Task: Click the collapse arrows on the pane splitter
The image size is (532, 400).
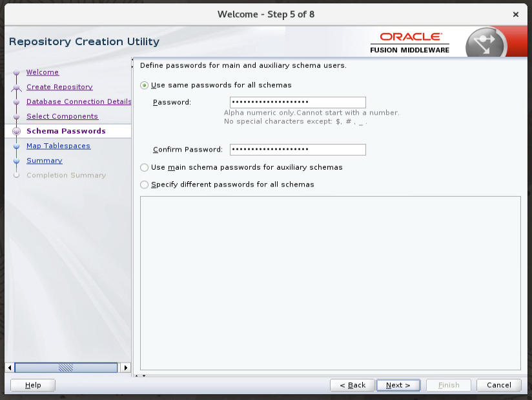Action: click(132, 63)
